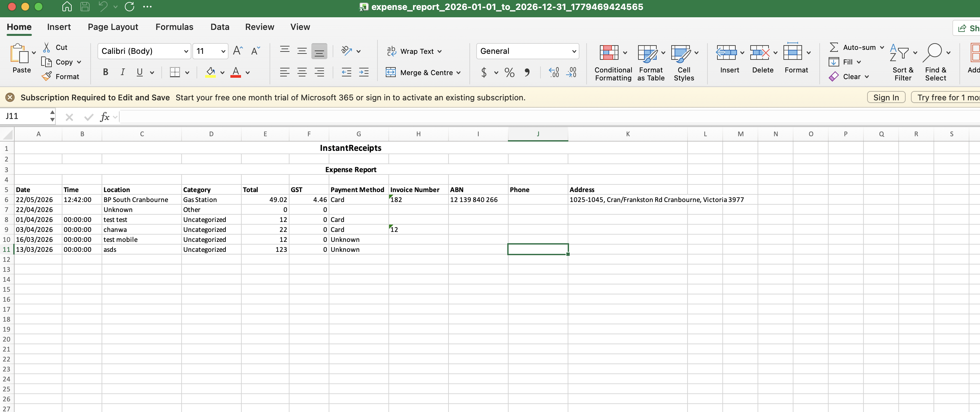This screenshot has height=412, width=980.
Task: Switch to the Formulas tab
Action: 174,27
